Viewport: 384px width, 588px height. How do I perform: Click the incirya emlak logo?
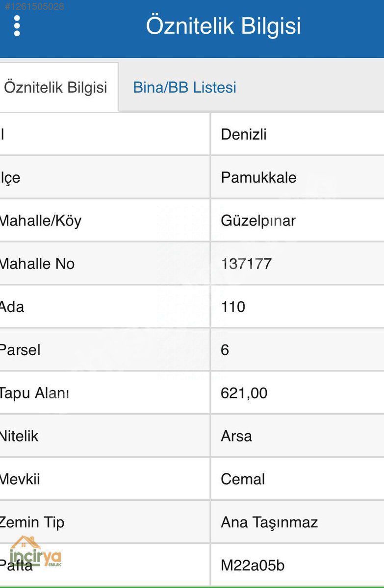[35, 552]
